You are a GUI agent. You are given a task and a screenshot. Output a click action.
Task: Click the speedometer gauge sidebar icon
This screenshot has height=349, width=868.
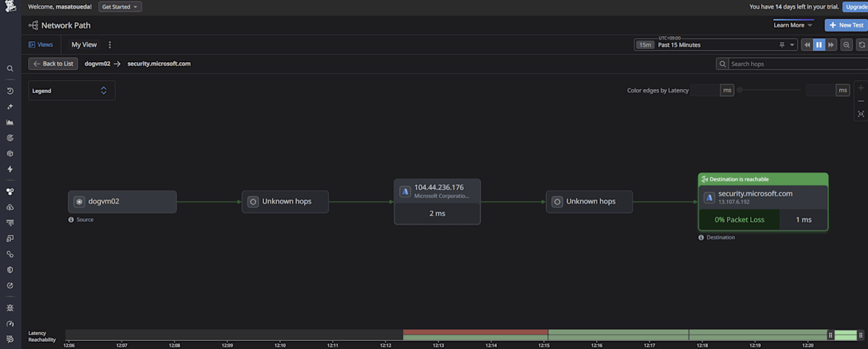click(x=10, y=323)
